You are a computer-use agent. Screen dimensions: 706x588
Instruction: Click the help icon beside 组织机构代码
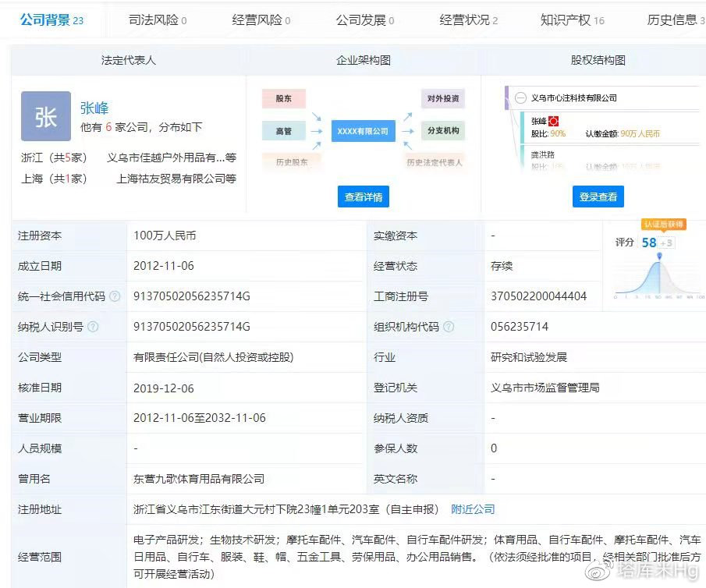[449, 327]
